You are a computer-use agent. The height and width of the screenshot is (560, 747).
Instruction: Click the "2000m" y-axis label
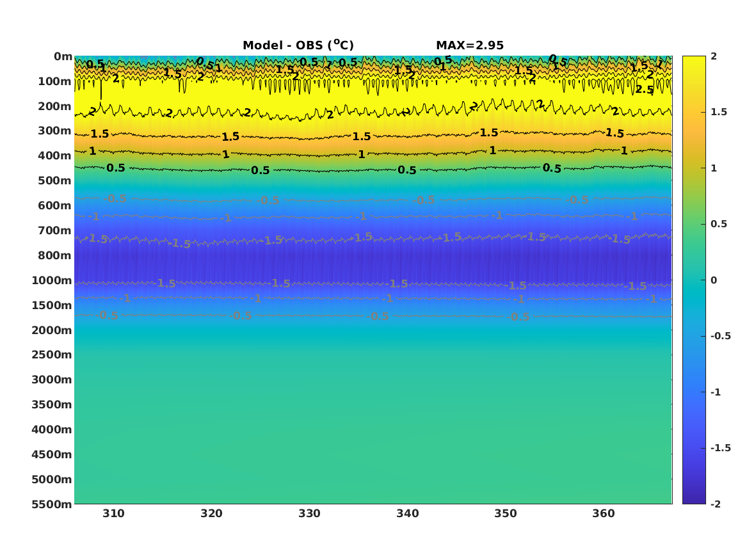(52, 330)
